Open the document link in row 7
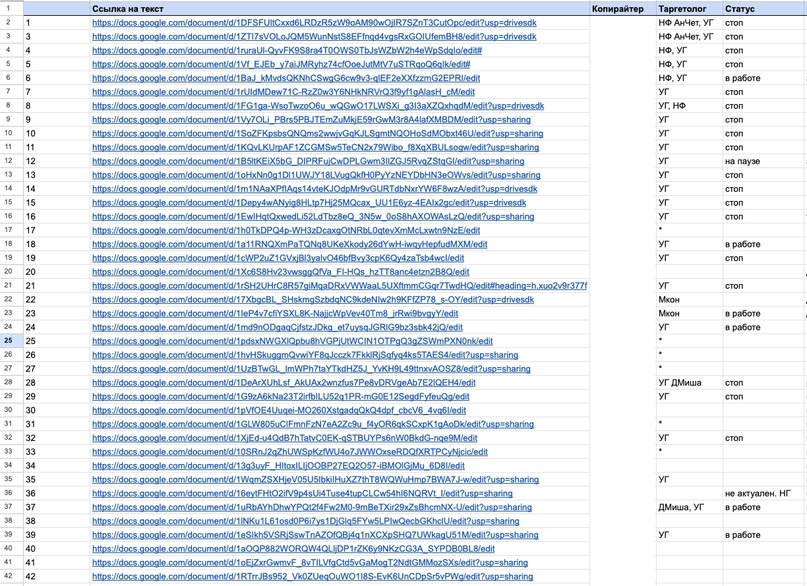This screenshot has height=586, width=807. coord(283,92)
